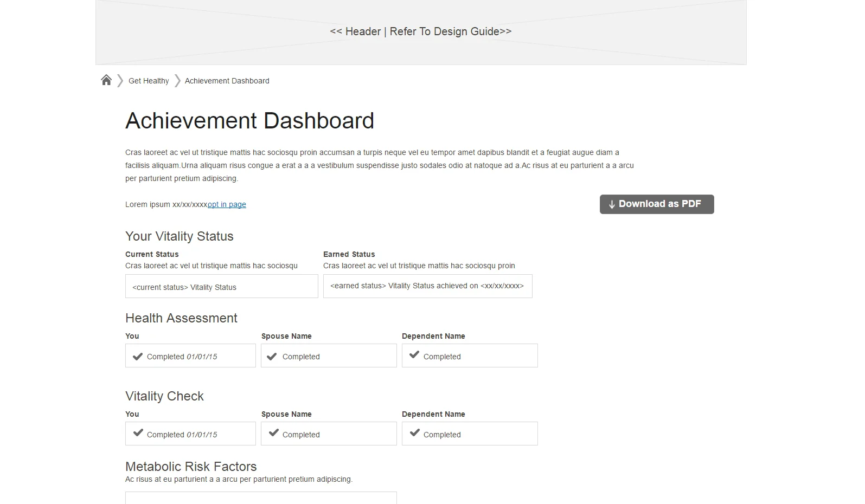Click the Download as PDF button

pos(657,204)
